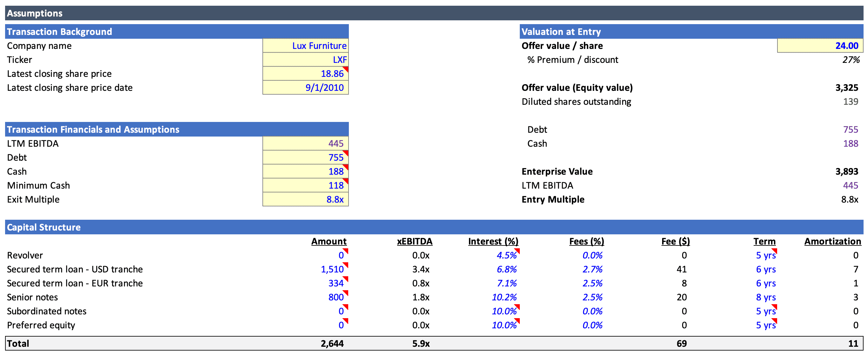Viewport: 868px width, 355px height.
Task: Select the closing price date 9/1/2010
Action: [324, 88]
